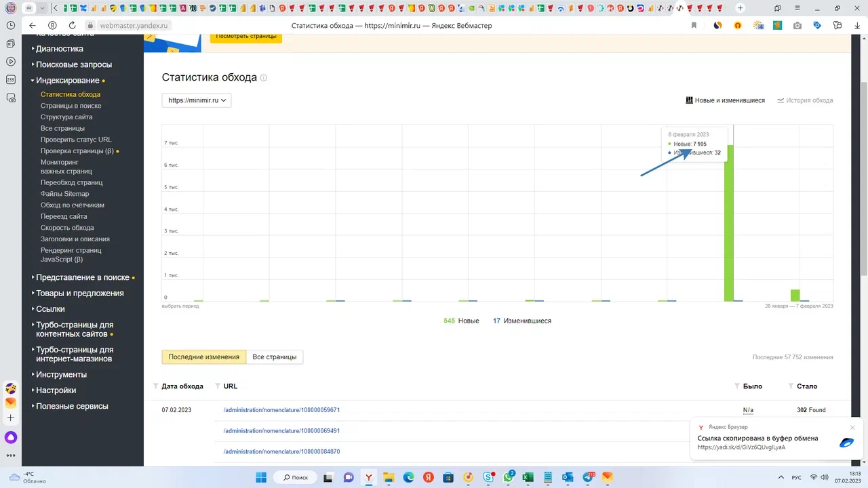Filter the Дата обхода column

pyautogui.click(x=156, y=386)
